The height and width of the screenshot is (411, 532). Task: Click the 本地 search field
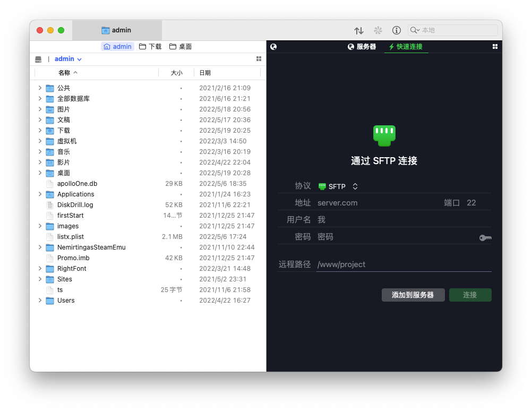tap(453, 30)
